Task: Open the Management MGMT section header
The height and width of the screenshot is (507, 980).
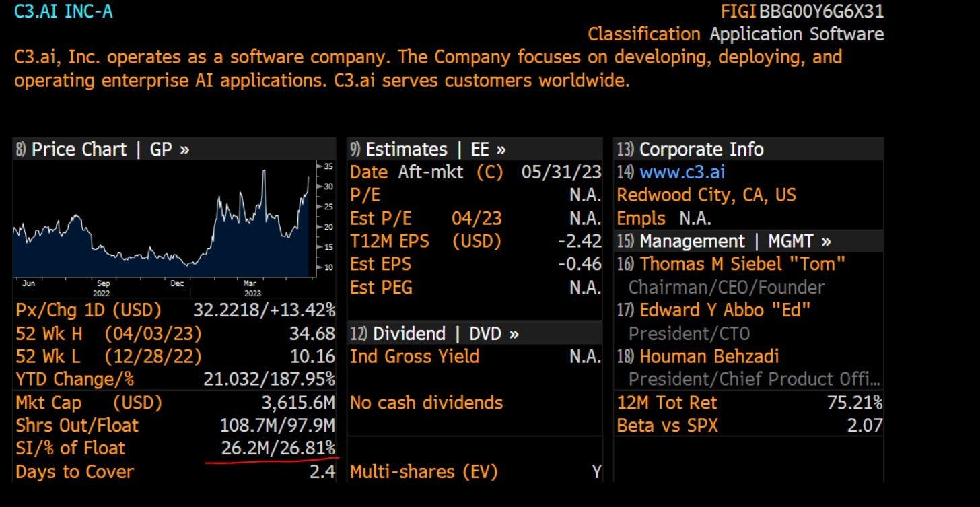Action: (748, 241)
